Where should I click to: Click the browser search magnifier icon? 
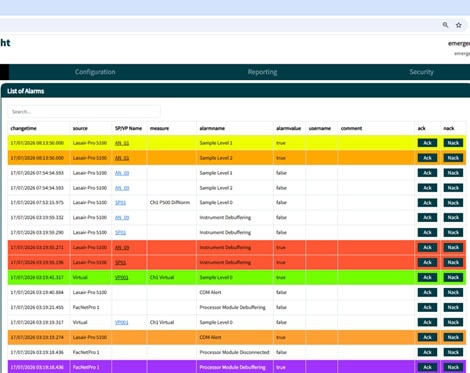445,25
